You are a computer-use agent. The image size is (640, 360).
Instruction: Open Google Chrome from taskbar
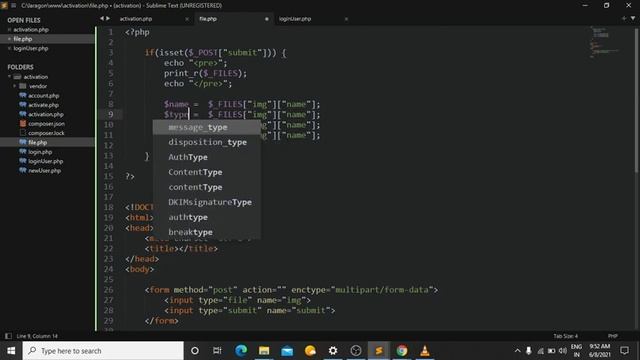(402, 351)
